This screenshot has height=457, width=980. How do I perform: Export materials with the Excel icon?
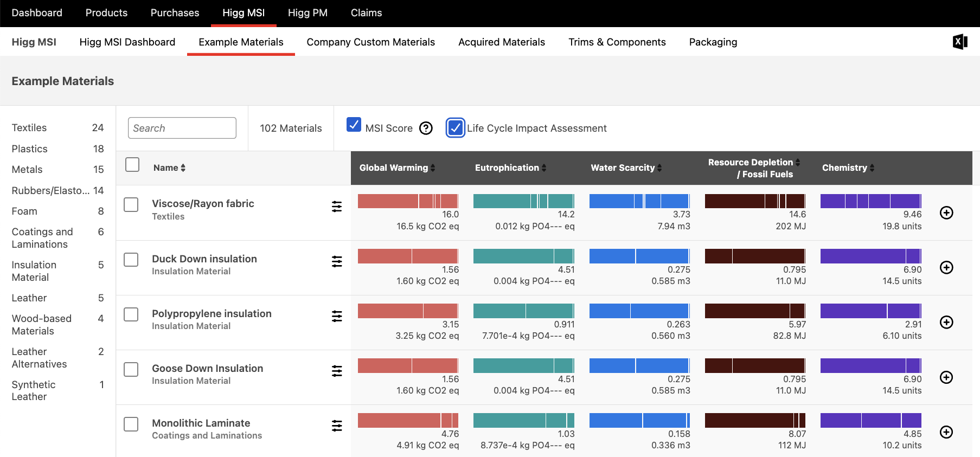click(x=960, y=42)
